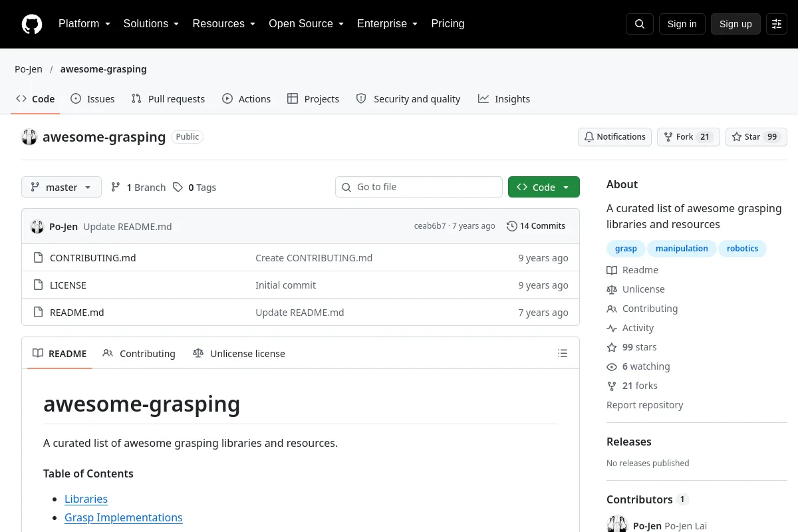Switch to the Contributing tab
The height and width of the screenshot is (532, 798).
click(x=139, y=354)
